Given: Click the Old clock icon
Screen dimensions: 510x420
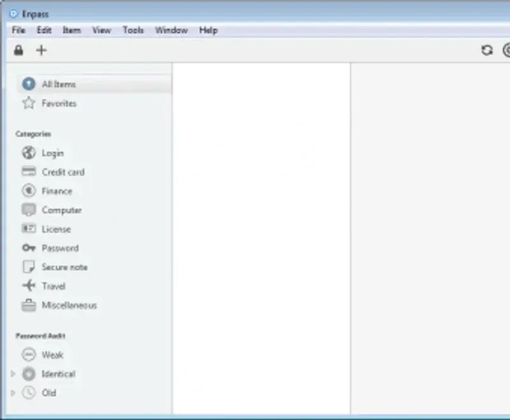Looking at the screenshot, I should tap(29, 393).
